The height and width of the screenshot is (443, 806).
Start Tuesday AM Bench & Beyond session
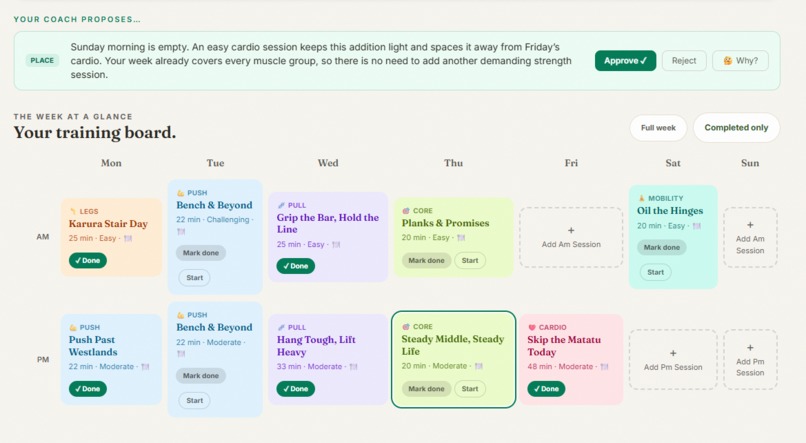(194, 278)
